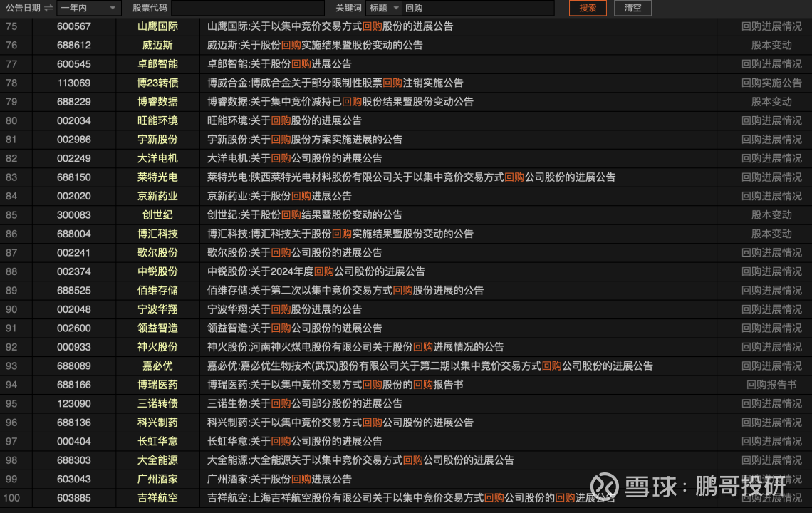Click stock code 688166

pyautogui.click(x=74, y=385)
